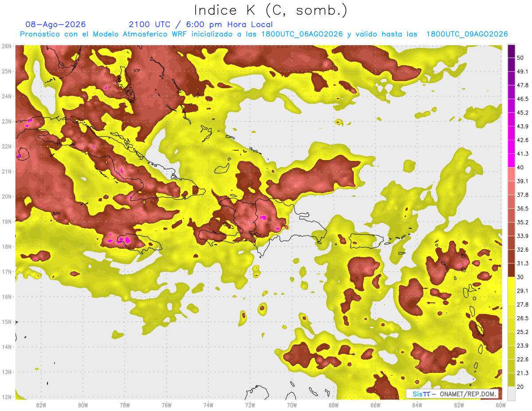Image resolution: width=532 pixels, height=411 pixels.
Task: Click the '18N' latitude label
Action: click(x=7, y=247)
